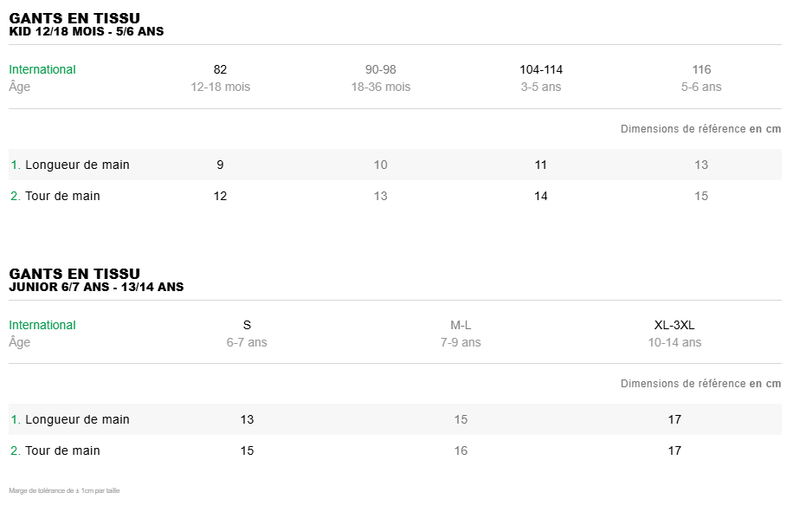Click "Longueur de main" row in Junior table
812x512 pixels.
coord(77,419)
